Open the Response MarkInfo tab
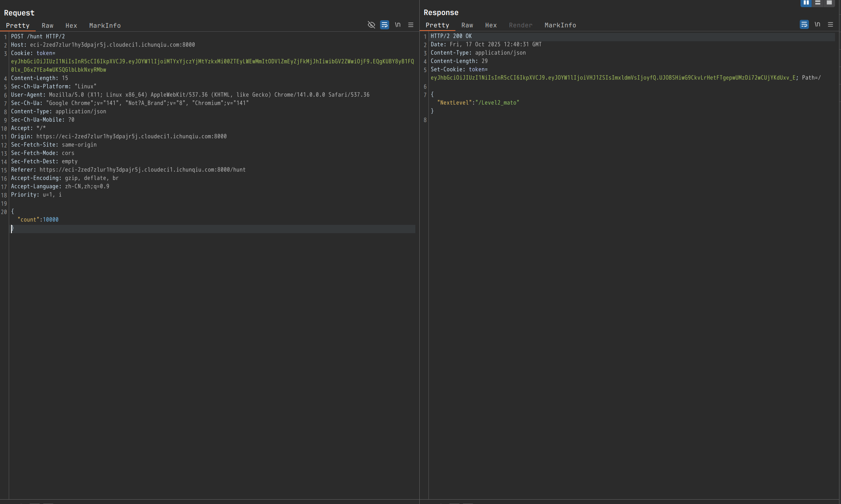Viewport: 841px width, 504px height. 560,25
